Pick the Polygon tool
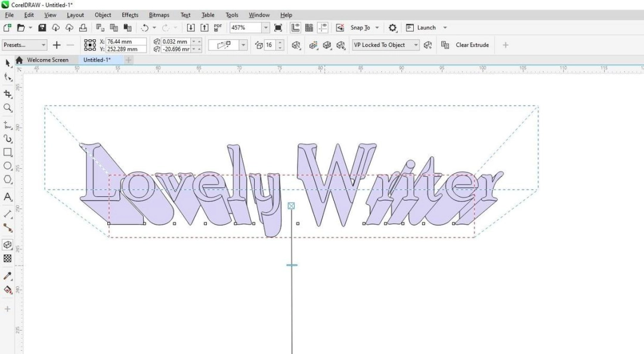This screenshot has height=354, width=644. [7, 180]
